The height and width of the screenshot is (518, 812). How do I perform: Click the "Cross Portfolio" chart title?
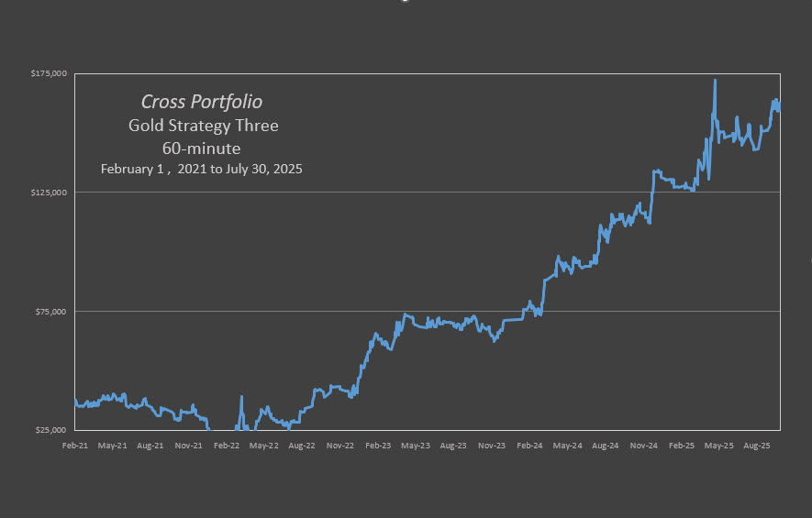201,102
